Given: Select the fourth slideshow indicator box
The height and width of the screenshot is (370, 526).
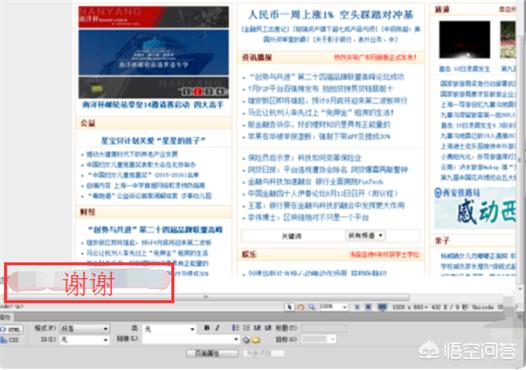Looking at the screenshot, I should 220,91.
